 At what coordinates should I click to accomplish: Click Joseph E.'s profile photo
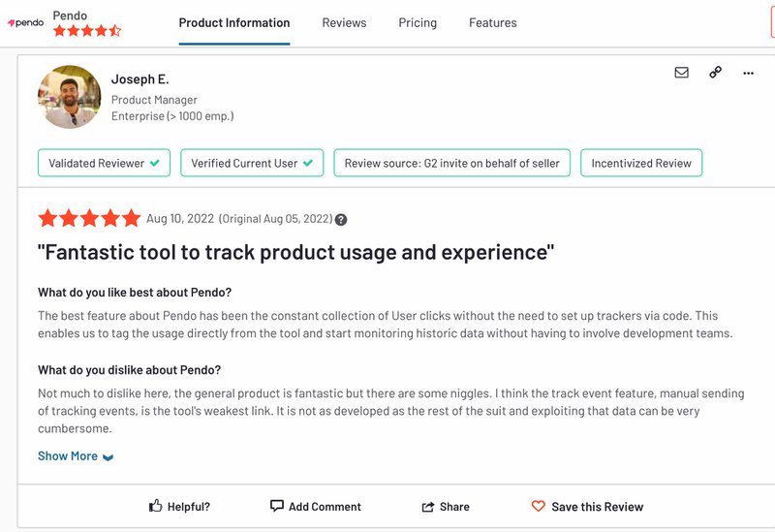coord(70,97)
